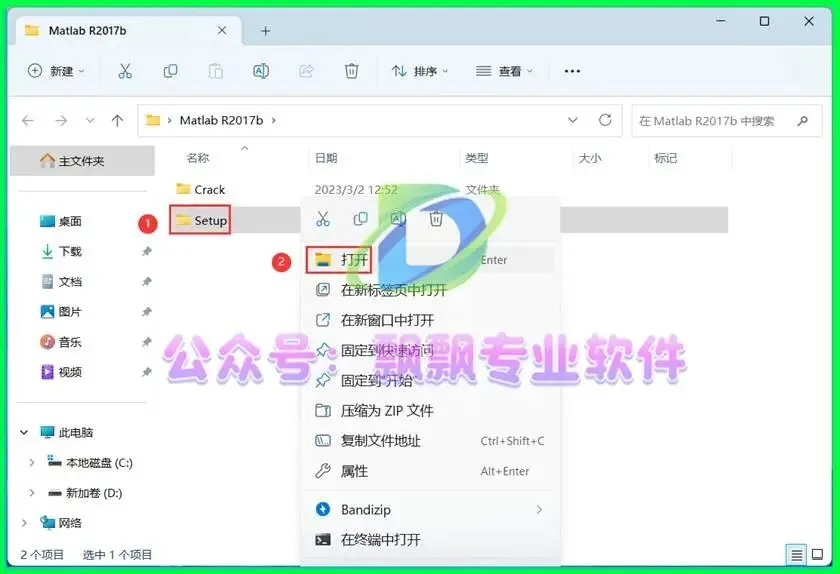
Task: Choose 在终端中打开 in context menu
Action: [x=430, y=539]
